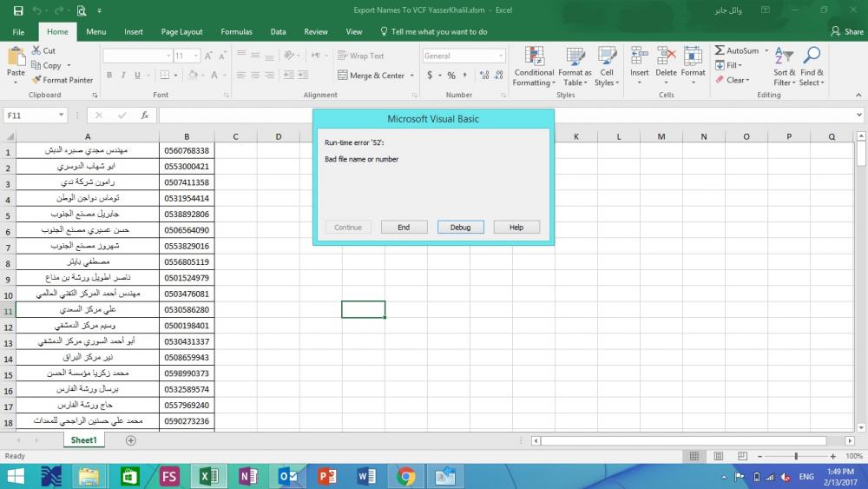Expand the font size dropdown
This screenshot has width=868, height=489.
[196, 56]
